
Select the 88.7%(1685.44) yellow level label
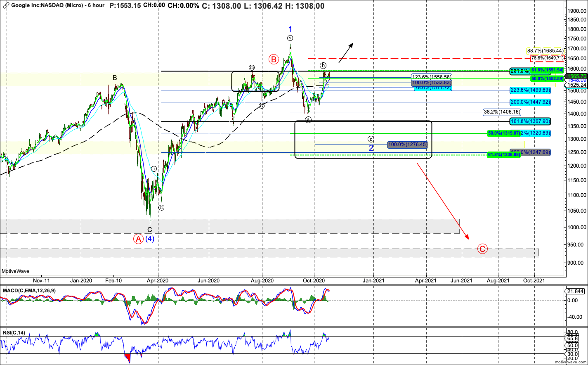click(545, 51)
